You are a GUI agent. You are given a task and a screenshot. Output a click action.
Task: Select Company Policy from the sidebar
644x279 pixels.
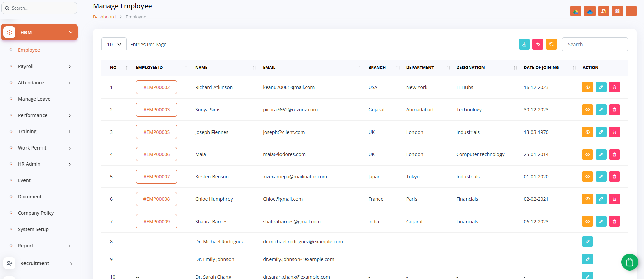[x=36, y=213]
